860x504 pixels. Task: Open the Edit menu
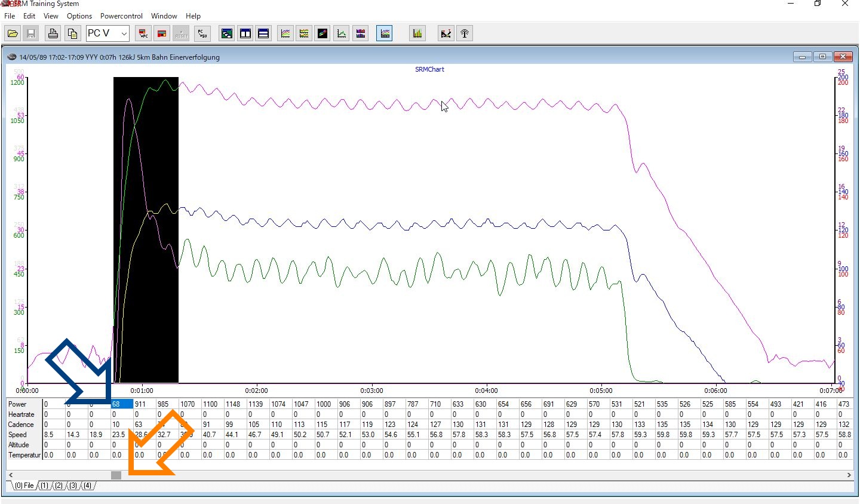(x=29, y=16)
